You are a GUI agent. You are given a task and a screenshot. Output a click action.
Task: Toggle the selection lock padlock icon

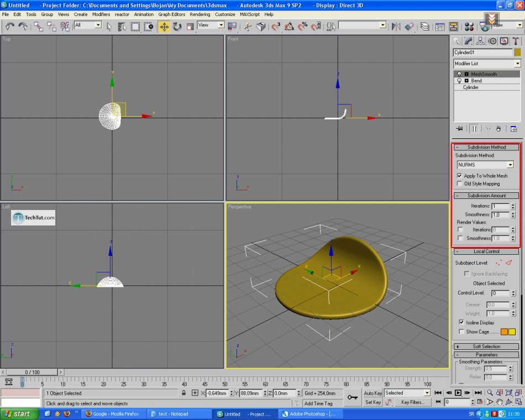183,393
